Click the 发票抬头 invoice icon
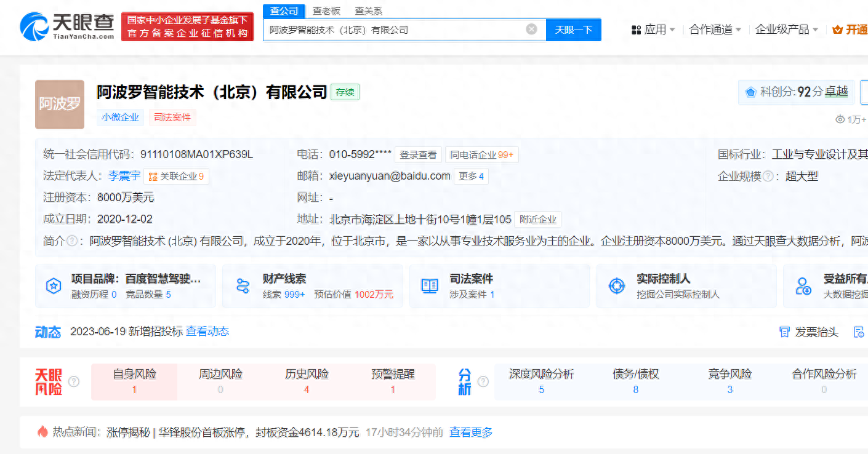The image size is (868, 454). tap(785, 332)
